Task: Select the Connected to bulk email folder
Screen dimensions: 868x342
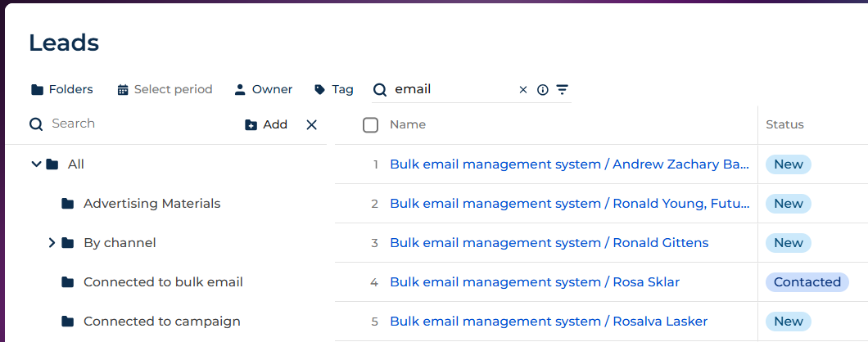Action: [162, 282]
